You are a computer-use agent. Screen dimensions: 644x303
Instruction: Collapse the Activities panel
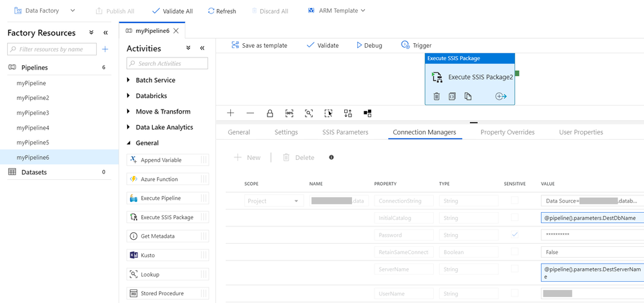(x=202, y=48)
